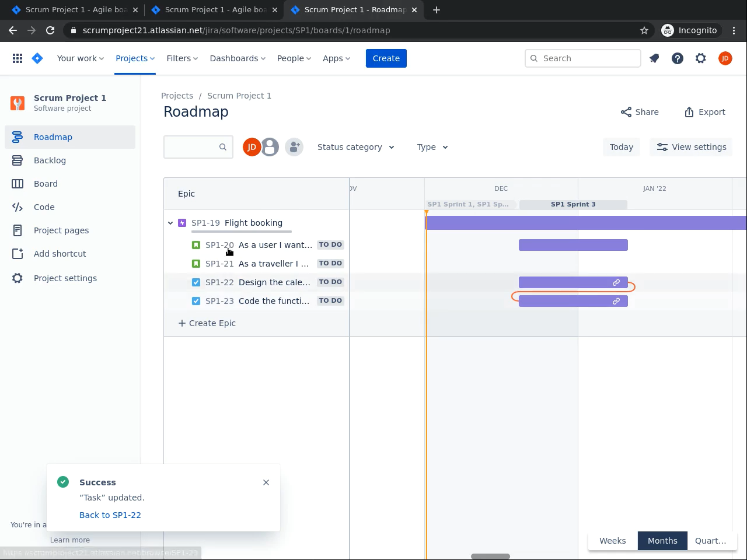Open the Jira settings gear icon

701,58
